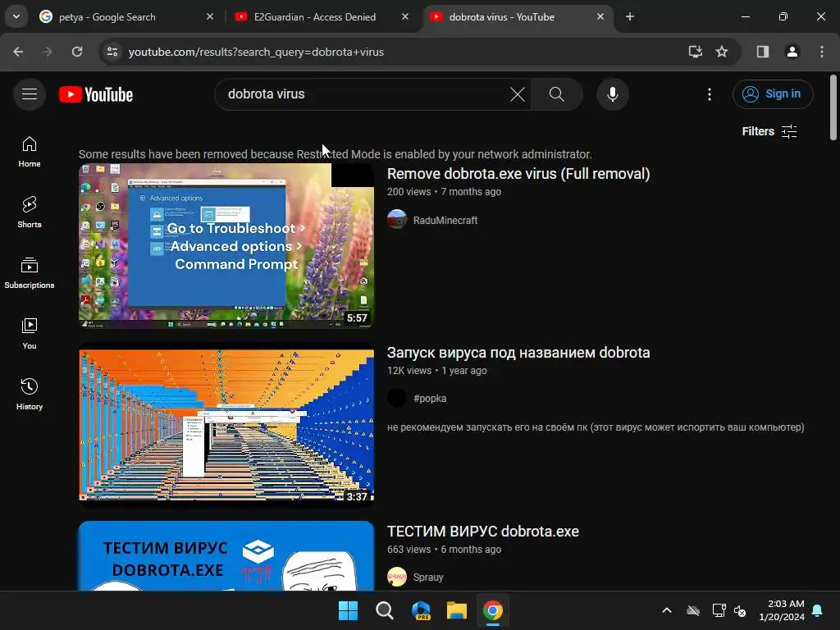This screenshot has height=630, width=840.
Task: Click title ТЕСТИМ ВИРУС dobrota.exe
Action: 482,532
